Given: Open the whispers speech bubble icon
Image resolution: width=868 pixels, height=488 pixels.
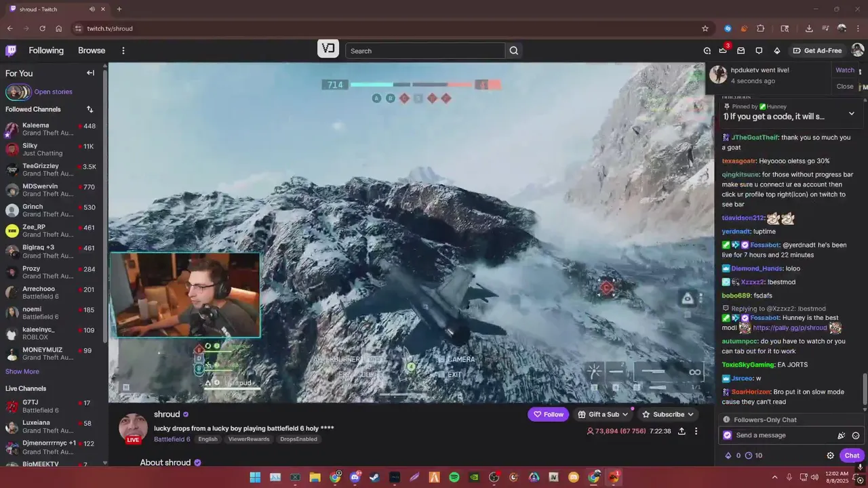Looking at the screenshot, I should click(x=759, y=50).
